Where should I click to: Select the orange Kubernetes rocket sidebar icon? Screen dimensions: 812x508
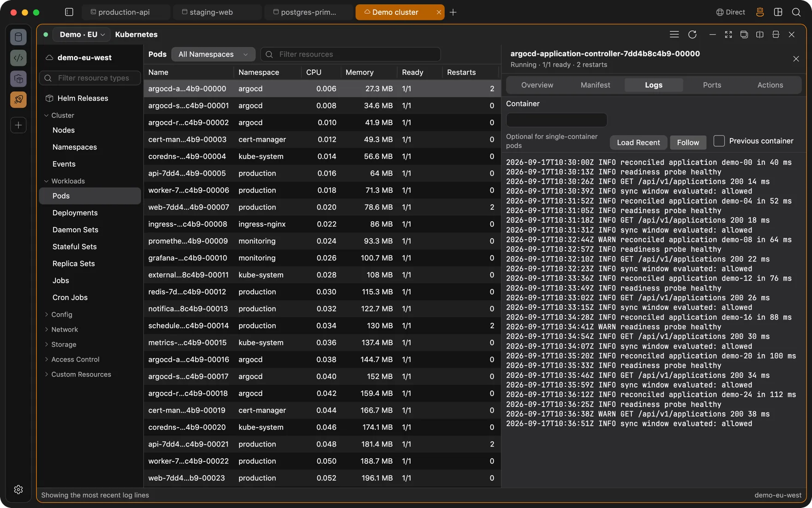tap(18, 100)
